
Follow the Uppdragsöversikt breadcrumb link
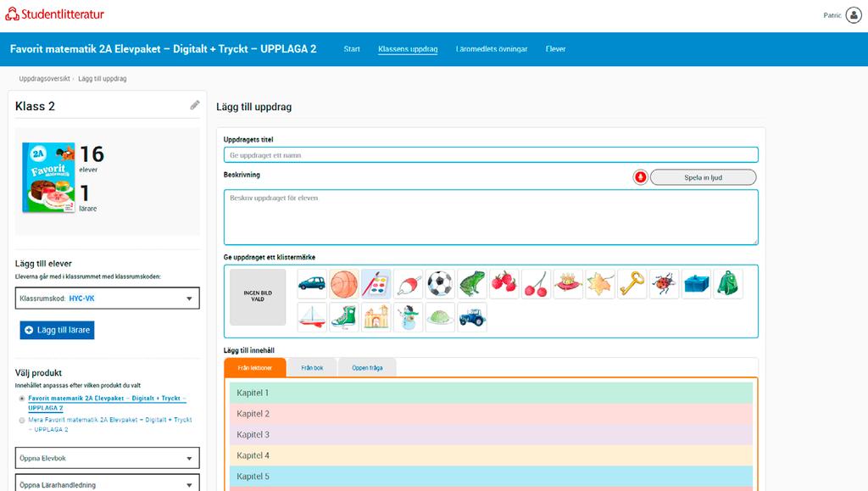coord(44,79)
